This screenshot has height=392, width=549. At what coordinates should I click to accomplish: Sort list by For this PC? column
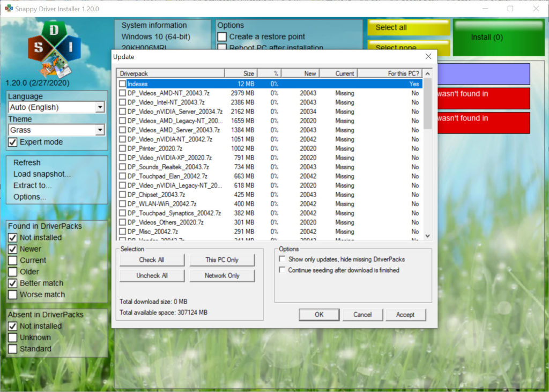coord(390,73)
